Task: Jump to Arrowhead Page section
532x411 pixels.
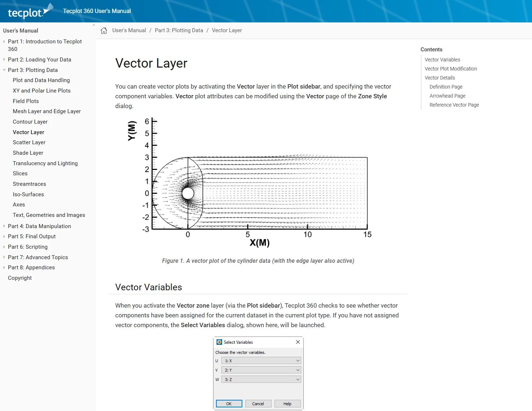Action: 447,96
